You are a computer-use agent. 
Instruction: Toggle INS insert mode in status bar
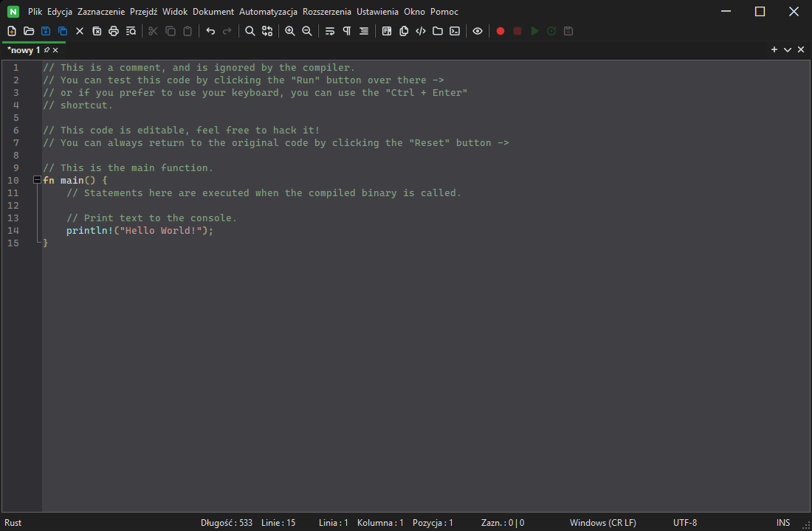[x=783, y=523]
